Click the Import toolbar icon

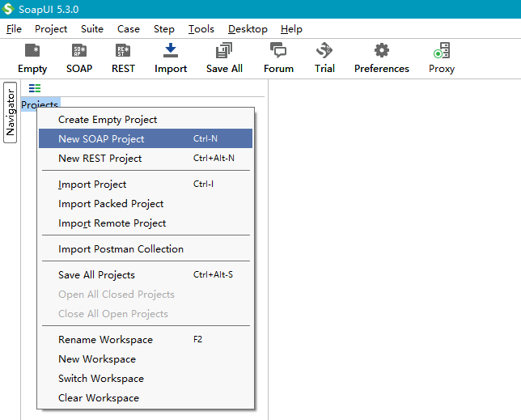[171, 50]
